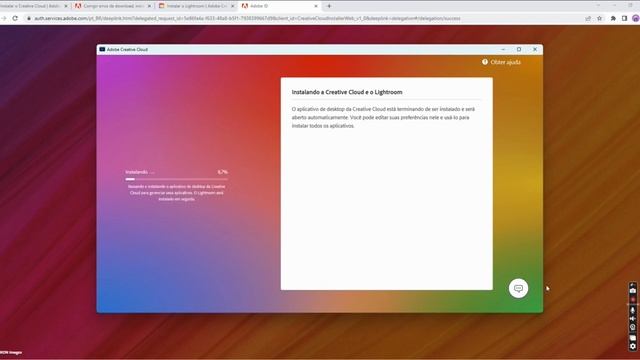The width and height of the screenshot is (640, 360).
Task: Open the settings gear in recorder toolbar
Action: (x=633, y=346)
